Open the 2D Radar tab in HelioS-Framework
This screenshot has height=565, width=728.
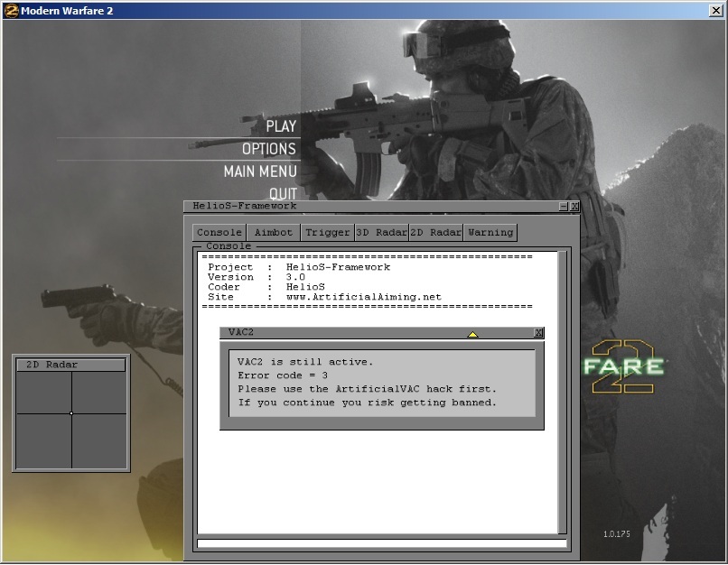tap(436, 232)
